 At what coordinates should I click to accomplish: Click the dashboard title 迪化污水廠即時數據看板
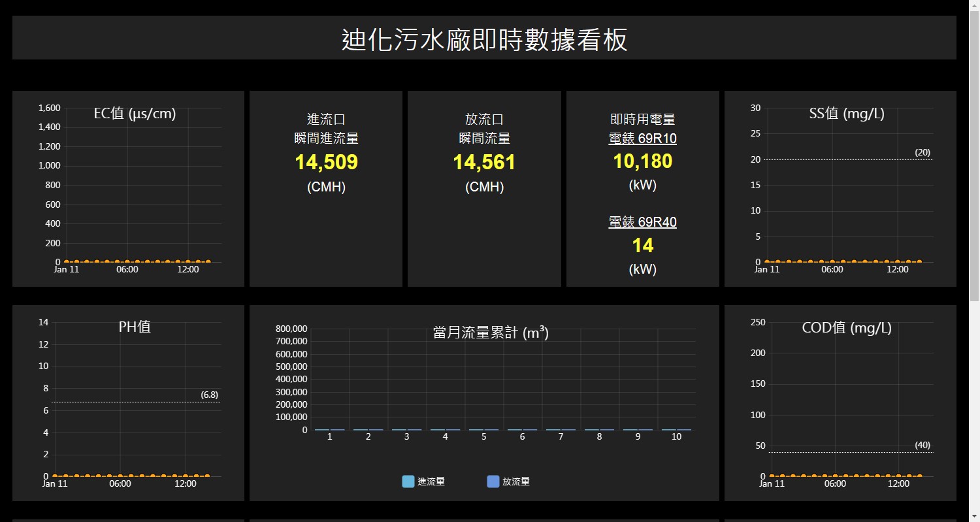[484, 40]
